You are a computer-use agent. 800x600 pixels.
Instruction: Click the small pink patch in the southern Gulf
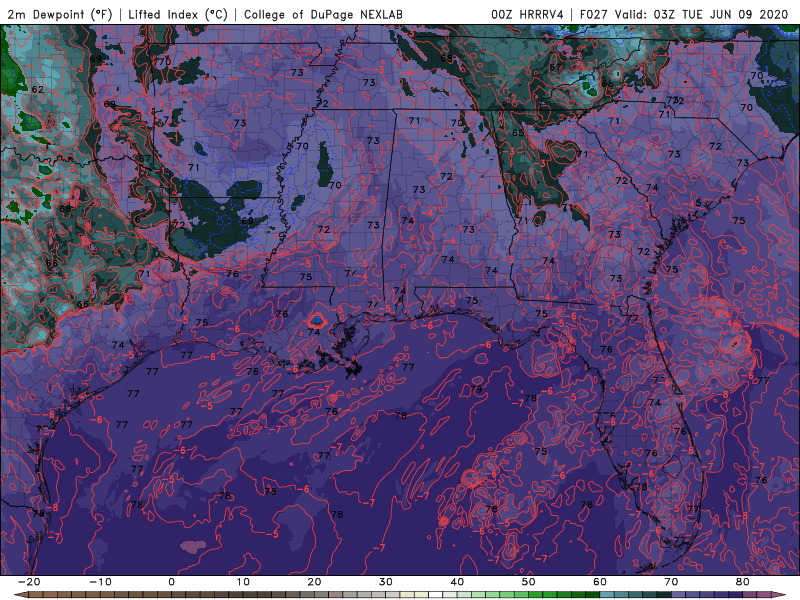pyautogui.click(x=193, y=546)
